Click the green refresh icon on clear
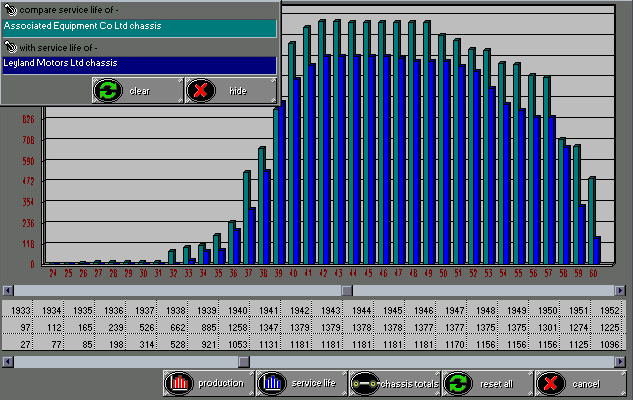 coord(108,90)
